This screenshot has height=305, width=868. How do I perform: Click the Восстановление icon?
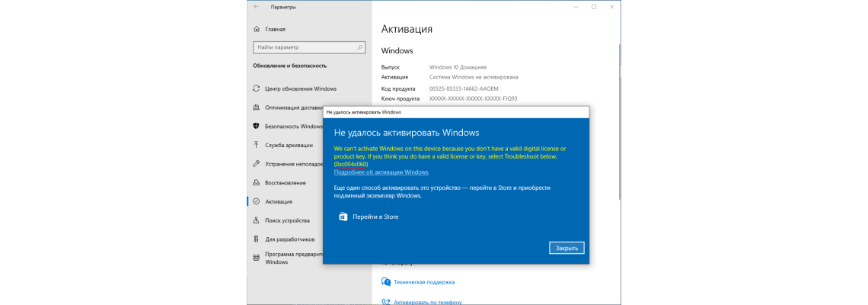[x=257, y=182]
